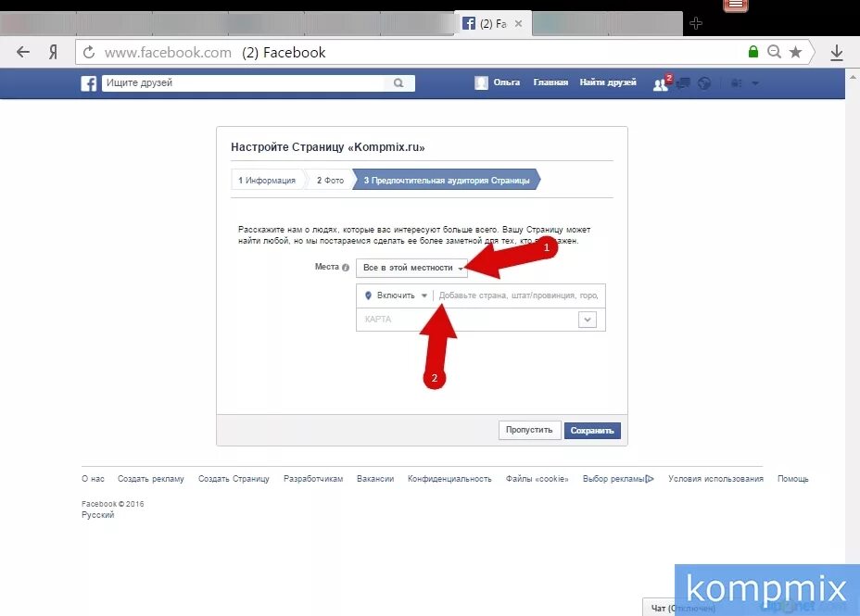The image size is (860, 616).
Task: Open the 'Условия использования' footer link
Action: [715, 478]
